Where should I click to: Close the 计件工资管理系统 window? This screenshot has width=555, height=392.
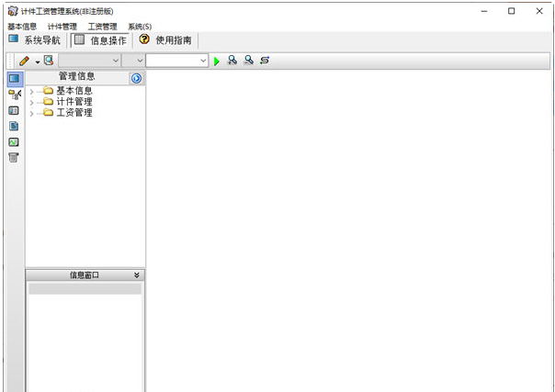pyautogui.click(x=539, y=11)
